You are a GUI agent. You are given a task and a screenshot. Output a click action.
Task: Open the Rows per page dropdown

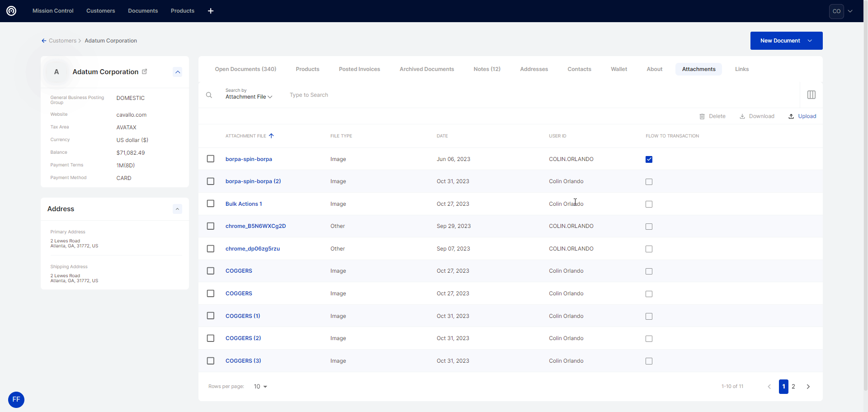pyautogui.click(x=260, y=387)
